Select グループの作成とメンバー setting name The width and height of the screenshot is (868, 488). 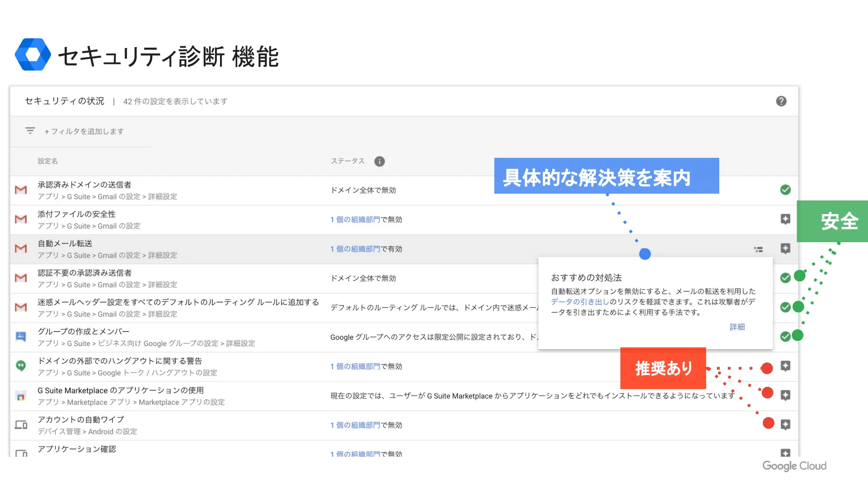coord(83,332)
